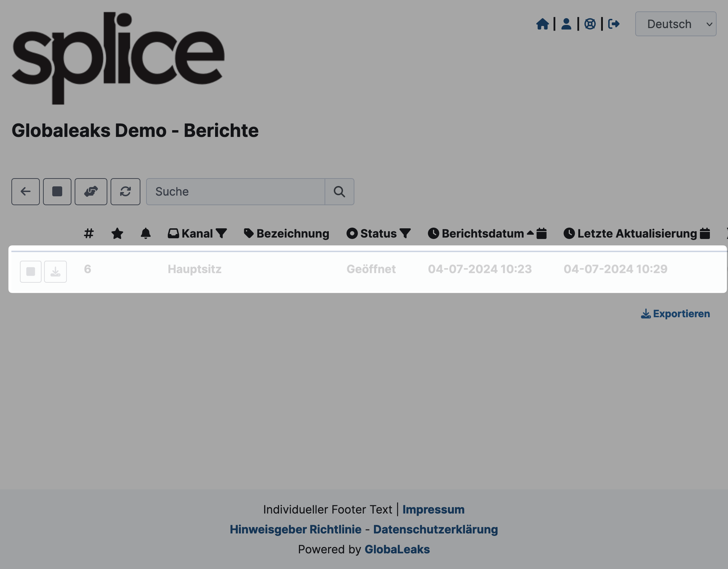
Task: Click last update 04-07-2024 10:29
Action: tap(616, 269)
